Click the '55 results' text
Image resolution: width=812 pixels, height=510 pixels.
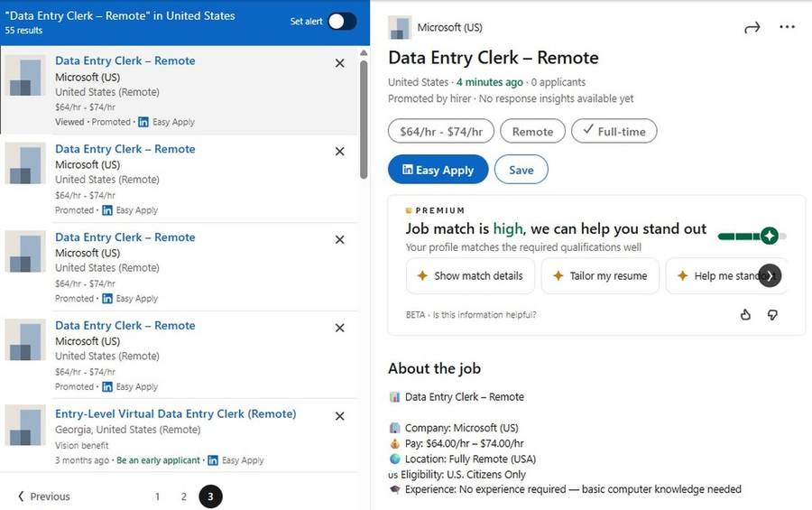23,31
